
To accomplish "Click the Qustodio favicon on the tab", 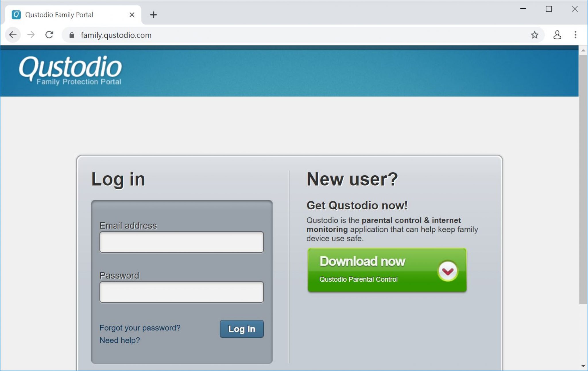I will click(x=16, y=15).
